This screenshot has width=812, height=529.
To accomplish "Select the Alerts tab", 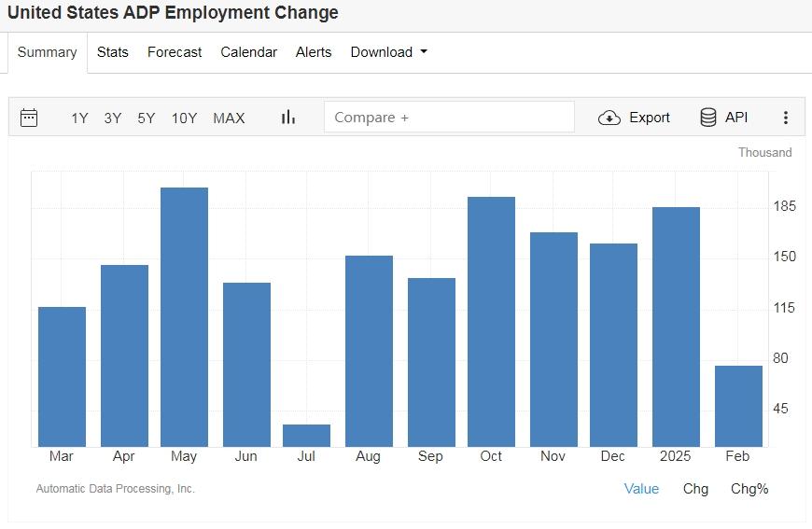I will tap(314, 52).
